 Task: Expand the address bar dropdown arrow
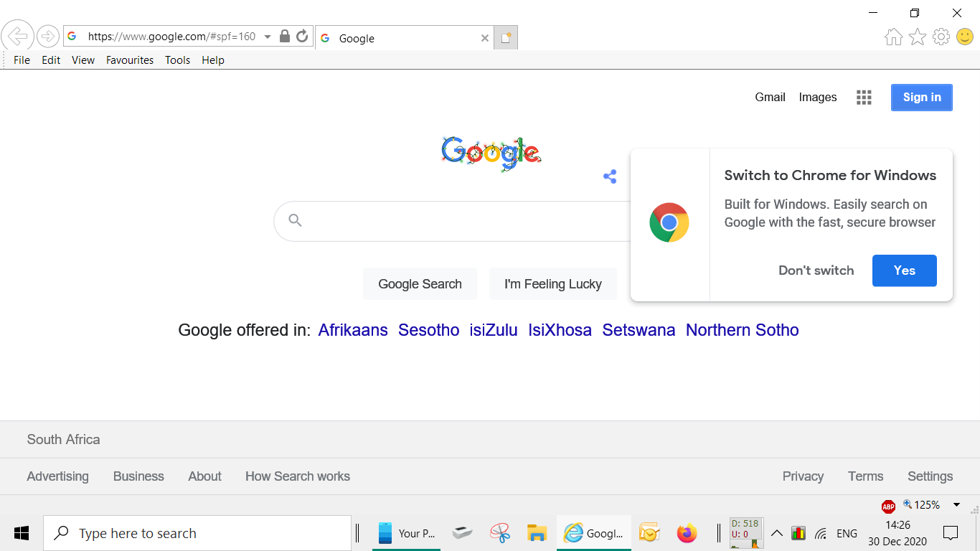click(268, 37)
